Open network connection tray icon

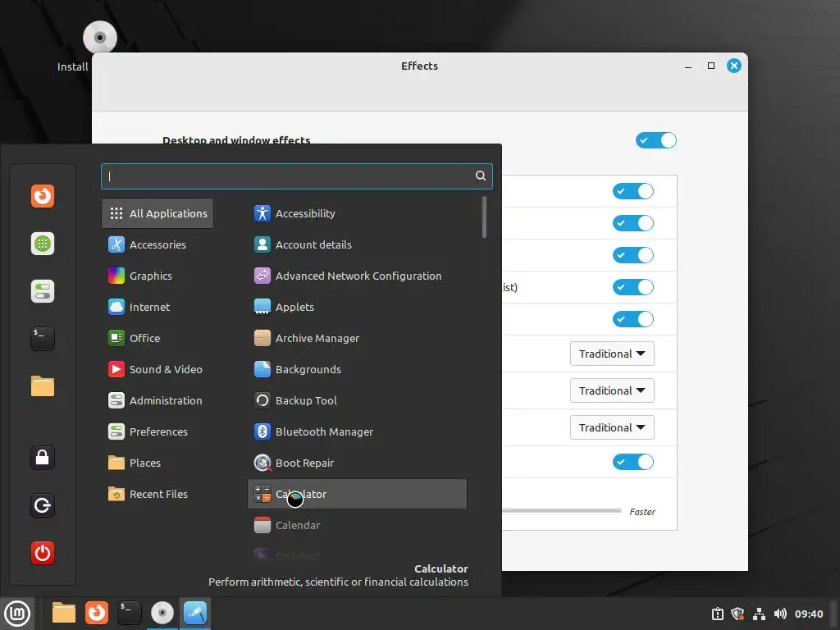click(759, 614)
